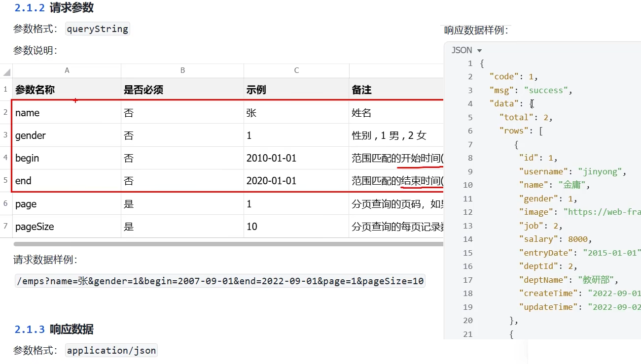
Task: Click the table's horizontal scrollbar
Action: (227, 244)
